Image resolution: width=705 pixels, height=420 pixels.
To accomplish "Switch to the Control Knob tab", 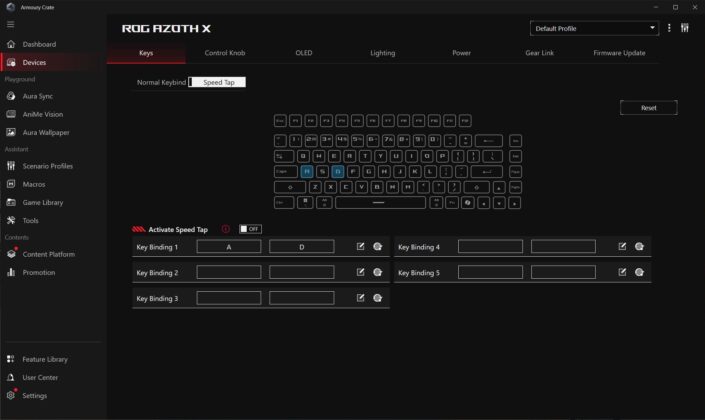I will pyautogui.click(x=225, y=53).
